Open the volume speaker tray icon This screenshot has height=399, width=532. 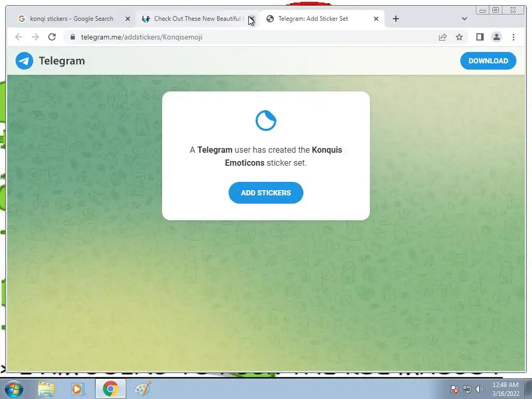[479, 389]
